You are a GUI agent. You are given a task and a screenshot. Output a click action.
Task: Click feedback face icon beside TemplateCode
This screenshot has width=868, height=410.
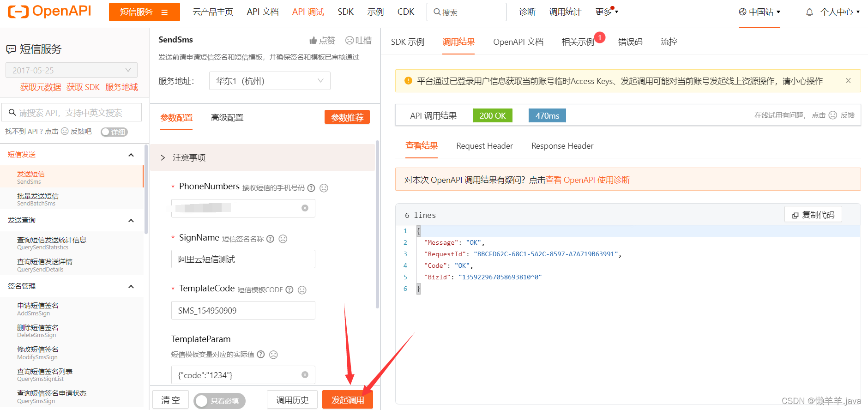pos(302,290)
